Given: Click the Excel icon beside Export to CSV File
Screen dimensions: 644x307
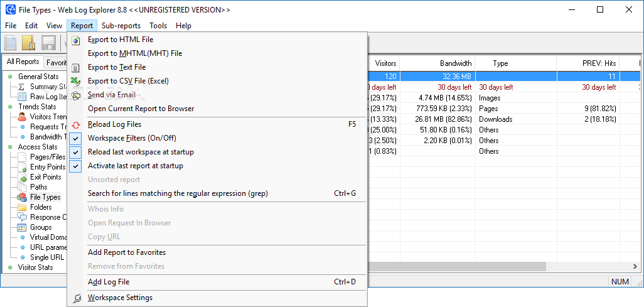Looking at the screenshot, I should [x=75, y=82].
